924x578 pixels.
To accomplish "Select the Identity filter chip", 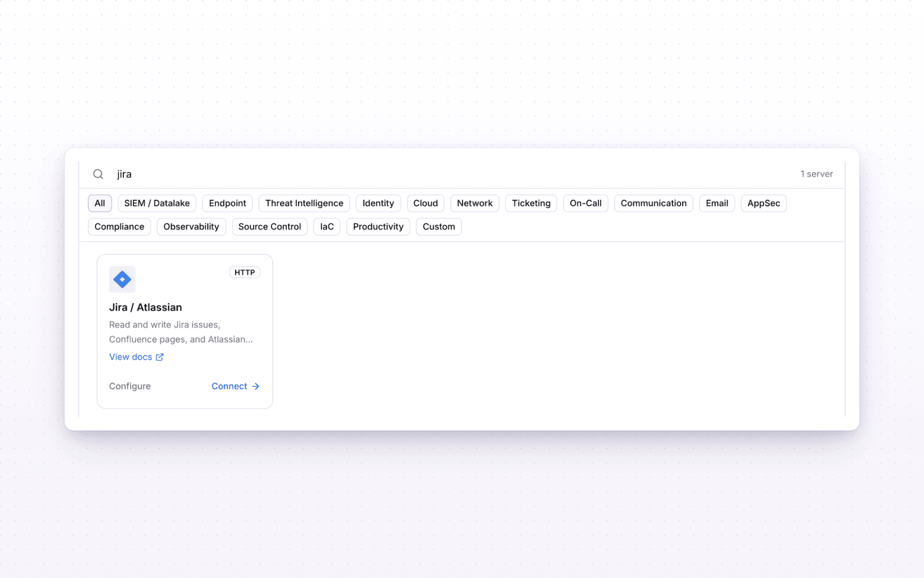I will click(378, 203).
